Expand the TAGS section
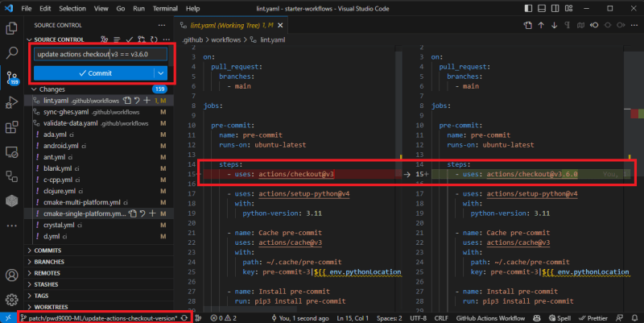The image size is (644, 323). [41, 296]
